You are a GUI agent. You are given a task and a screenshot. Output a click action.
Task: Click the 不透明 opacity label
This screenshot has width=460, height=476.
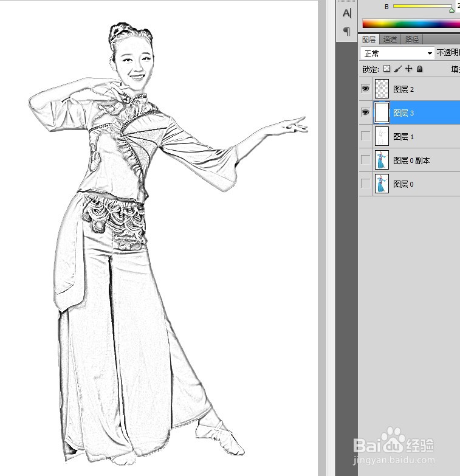pyautogui.click(x=448, y=52)
